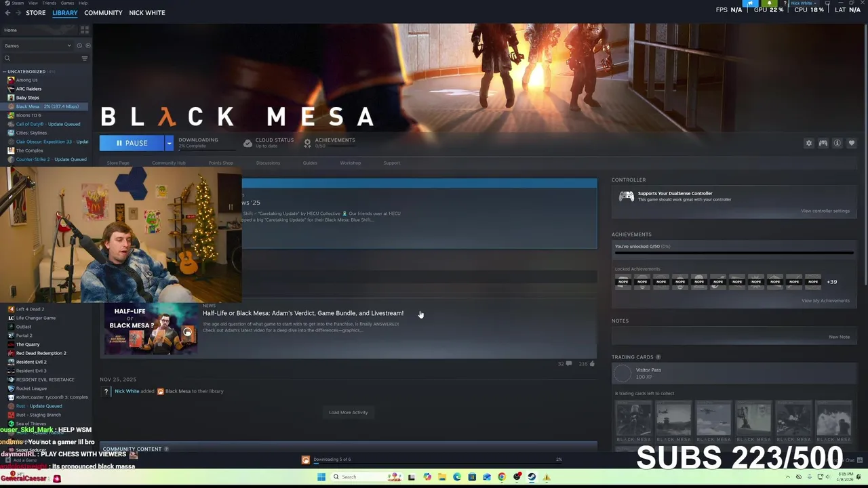Open controller layout icon for Black Mesa
Viewport: 868px width, 488px height.
[x=823, y=143]
